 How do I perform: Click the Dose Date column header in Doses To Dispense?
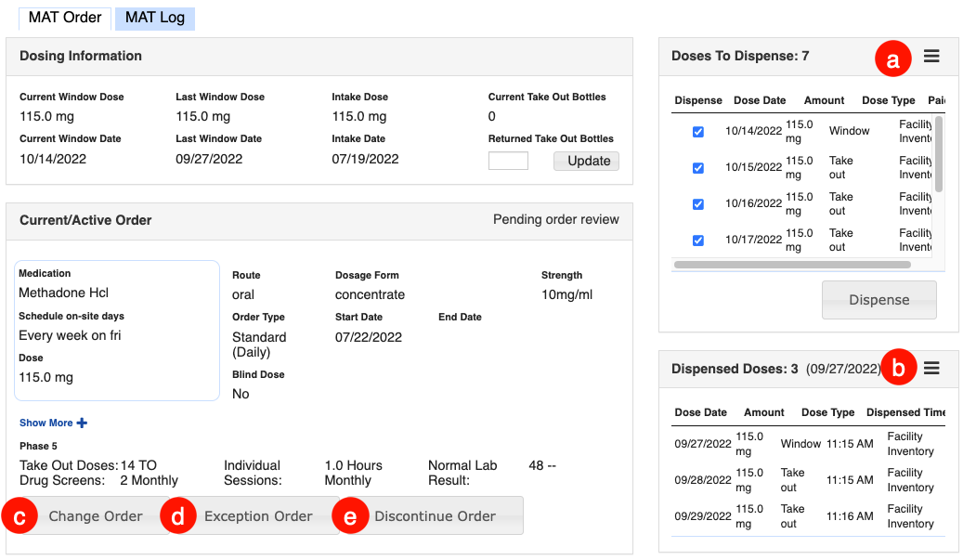(x=760, y=100)
